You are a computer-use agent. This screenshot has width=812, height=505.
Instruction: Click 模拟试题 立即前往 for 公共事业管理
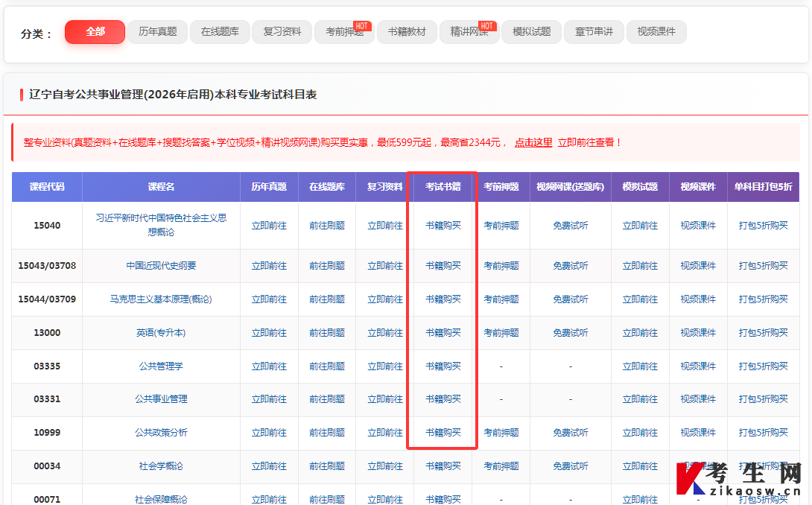tap(640, 398)
